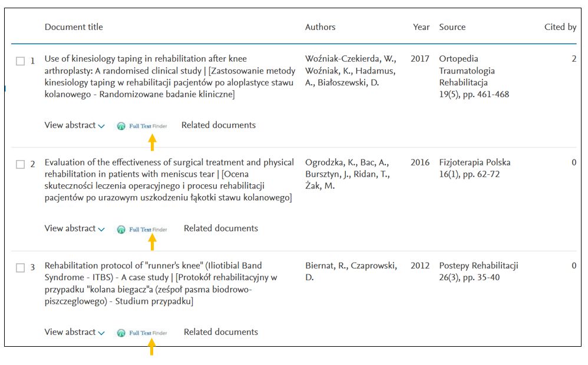Image resolution: width=588 pixels, height=365 pixels.
Task: Expand View abstract for meniscus tear article
Action: tap(74, 229)
